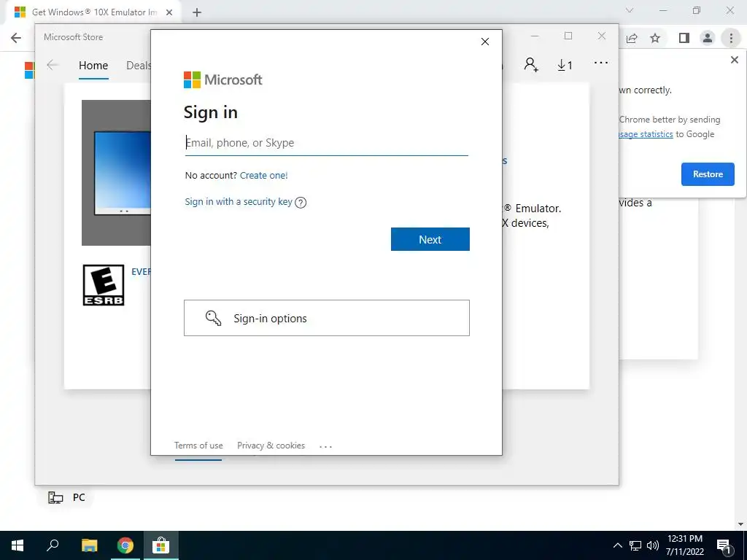Image resolution: width=747 pixels, height=560 pixels.
Task: Open the usage statistics link
Action: 646,134
